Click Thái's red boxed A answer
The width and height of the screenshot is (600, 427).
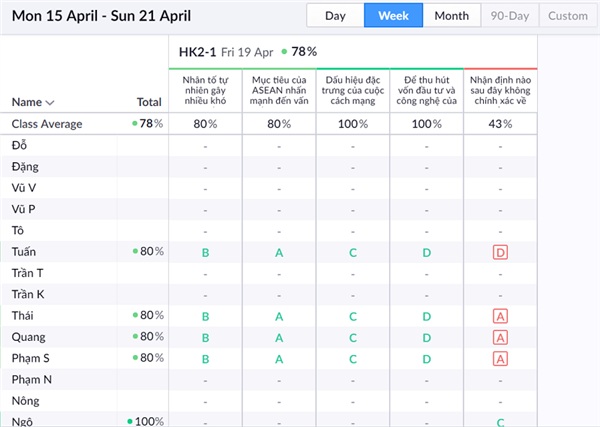coord(500,316)
